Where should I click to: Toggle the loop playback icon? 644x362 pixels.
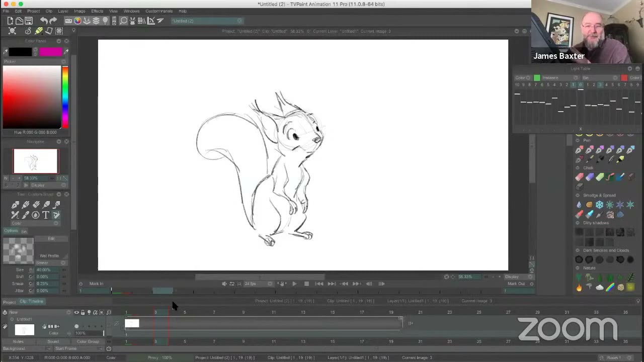pos(232,284)
